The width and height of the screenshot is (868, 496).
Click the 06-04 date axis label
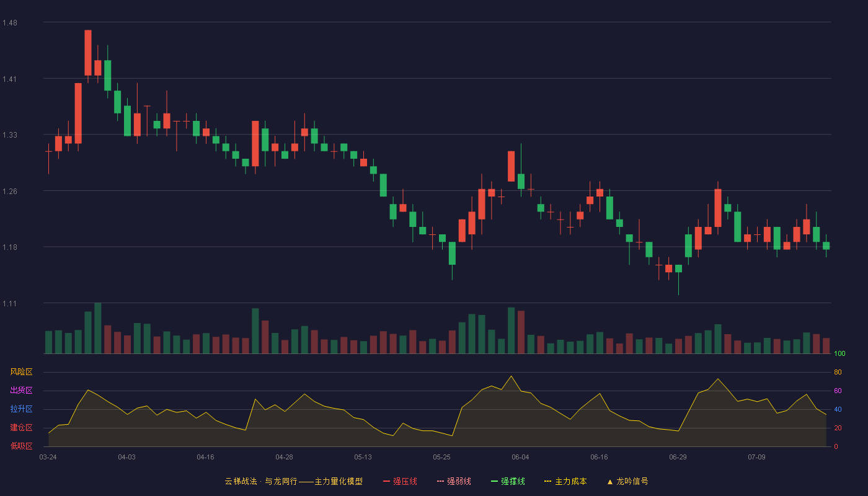(x=520, y=457)
